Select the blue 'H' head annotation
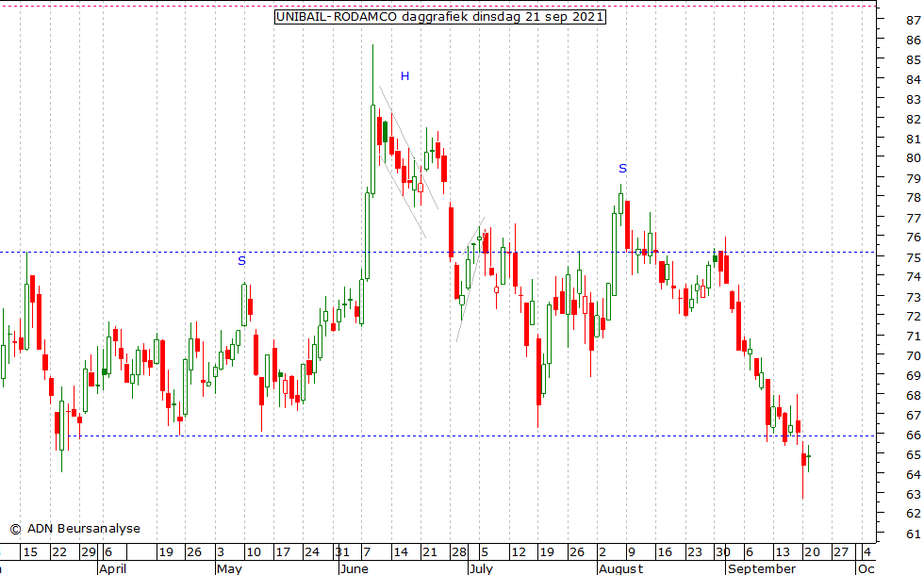 (x=404, y=76)
